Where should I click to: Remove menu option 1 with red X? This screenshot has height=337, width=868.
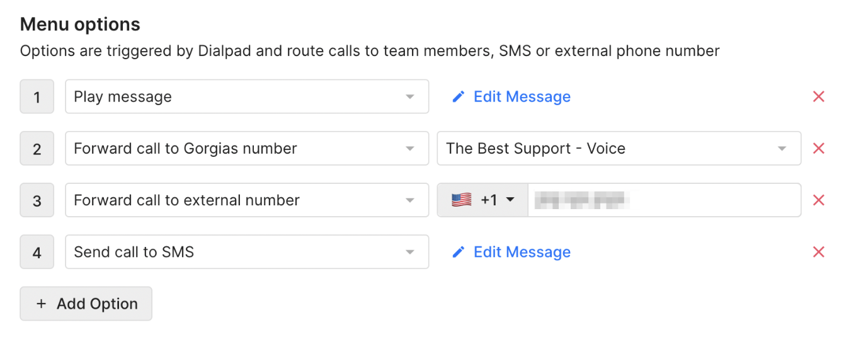pos(818,96)
